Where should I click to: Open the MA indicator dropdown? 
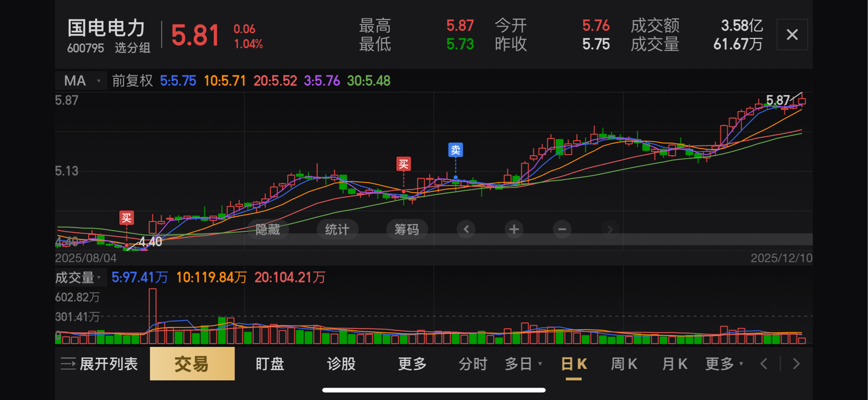click(x=81, y=81)
